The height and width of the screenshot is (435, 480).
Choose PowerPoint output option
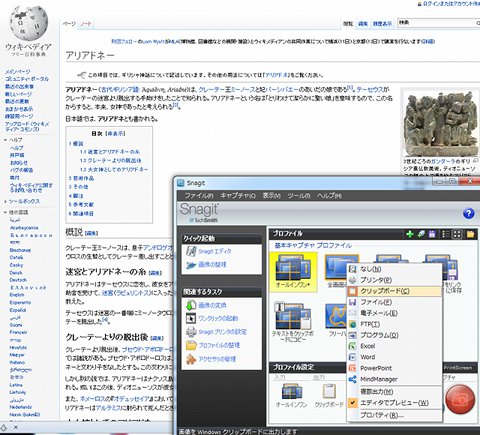[x=395, y=368]
